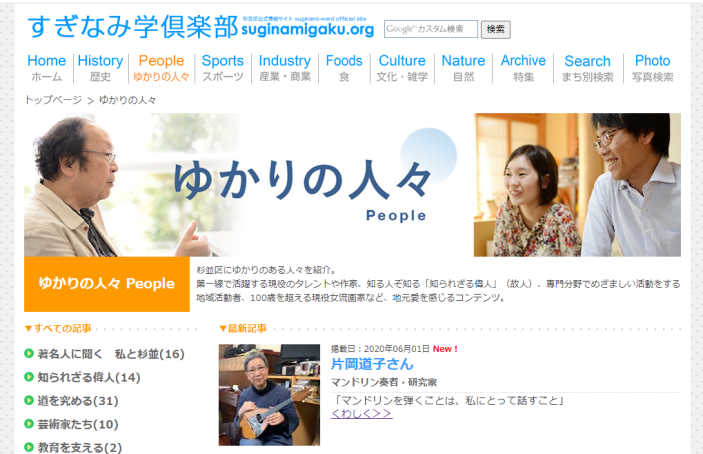Click the すぎなみ学倶楽部 site logo
Image resolution: width=703 pixels, height=454 pixels.
point(200,27)
